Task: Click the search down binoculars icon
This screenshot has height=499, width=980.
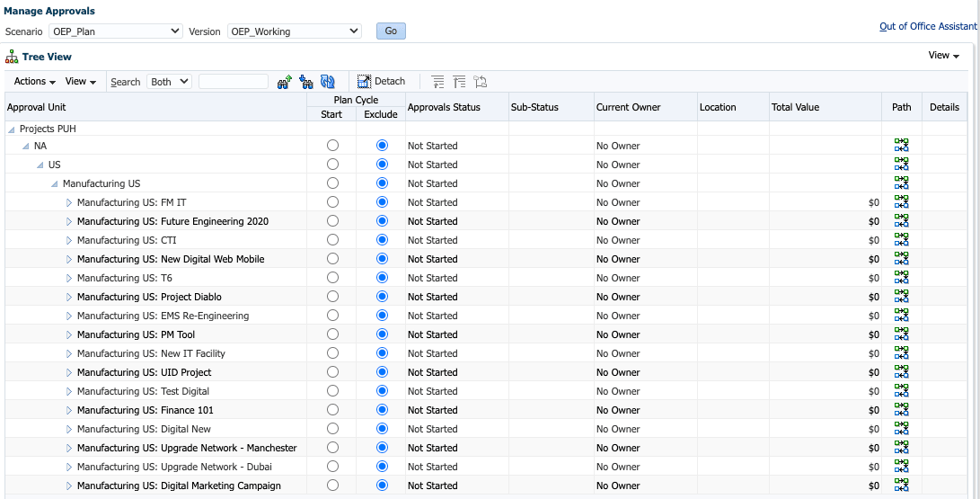Action: point(305,81)
